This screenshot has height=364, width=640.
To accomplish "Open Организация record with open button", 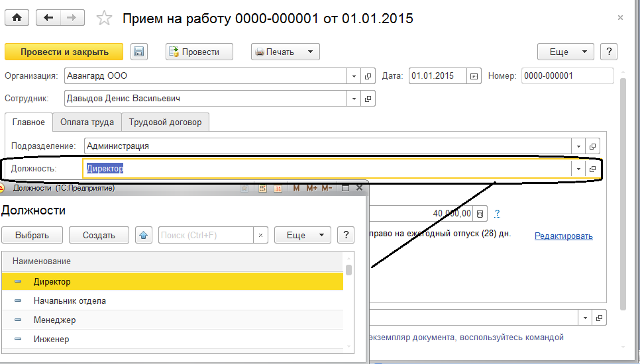I will click(368, 76).
